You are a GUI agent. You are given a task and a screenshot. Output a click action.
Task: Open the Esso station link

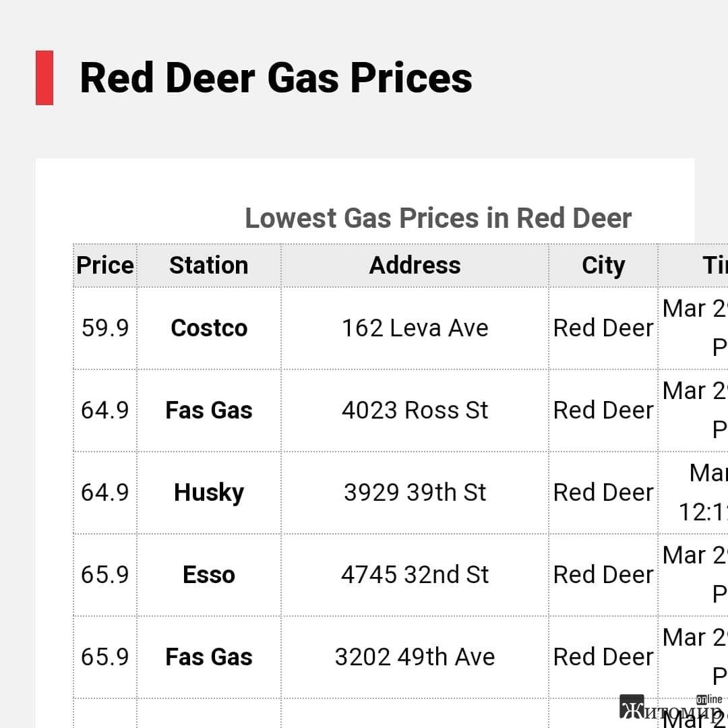click(x=209, y=575)
